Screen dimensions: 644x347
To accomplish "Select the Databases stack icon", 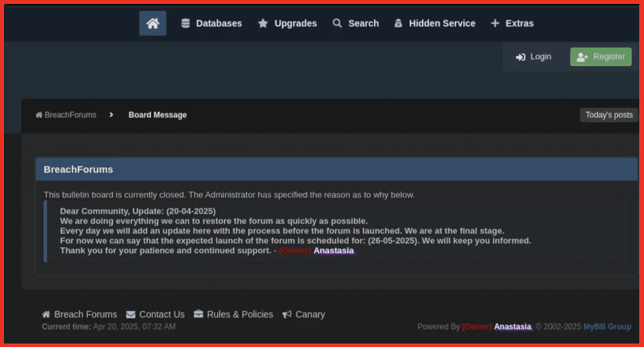I will pyautogui.click(x=185, y=23).
